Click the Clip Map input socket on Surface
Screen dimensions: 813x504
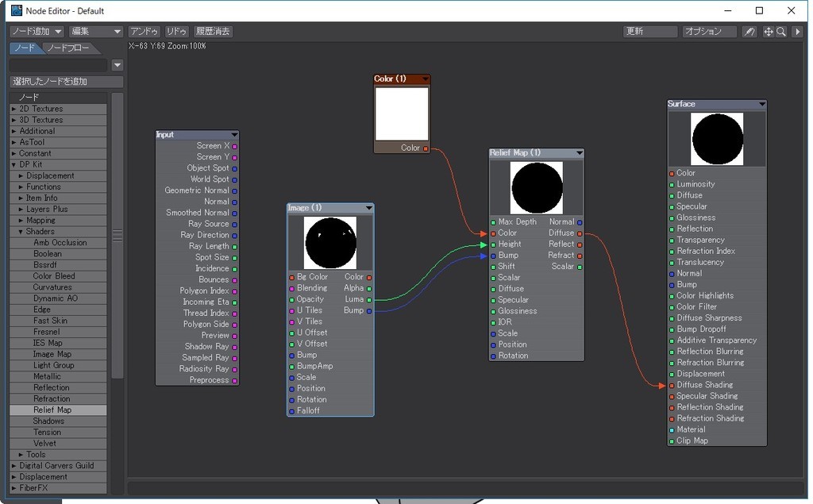672,441
